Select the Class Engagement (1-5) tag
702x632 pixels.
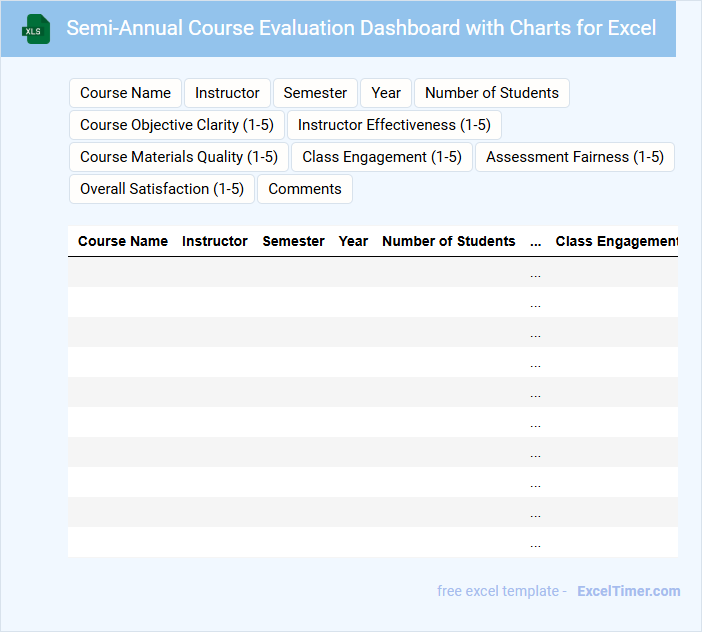click(382, 157)
